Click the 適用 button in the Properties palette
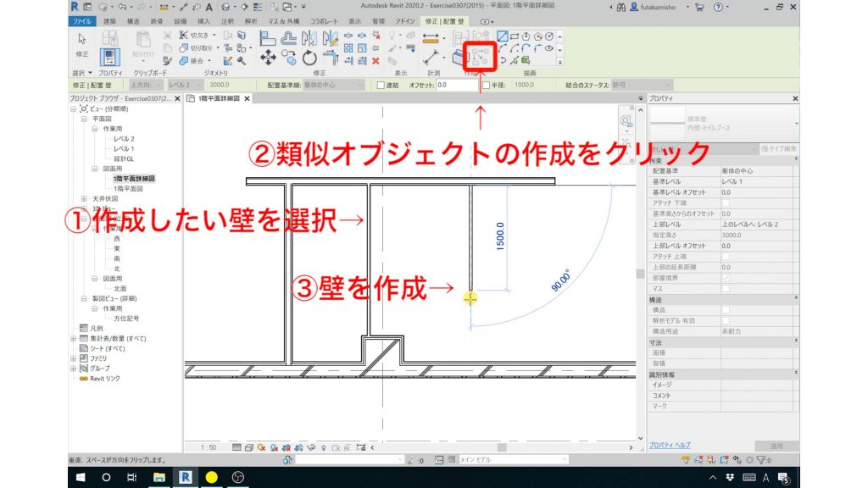 coord(777,446)
